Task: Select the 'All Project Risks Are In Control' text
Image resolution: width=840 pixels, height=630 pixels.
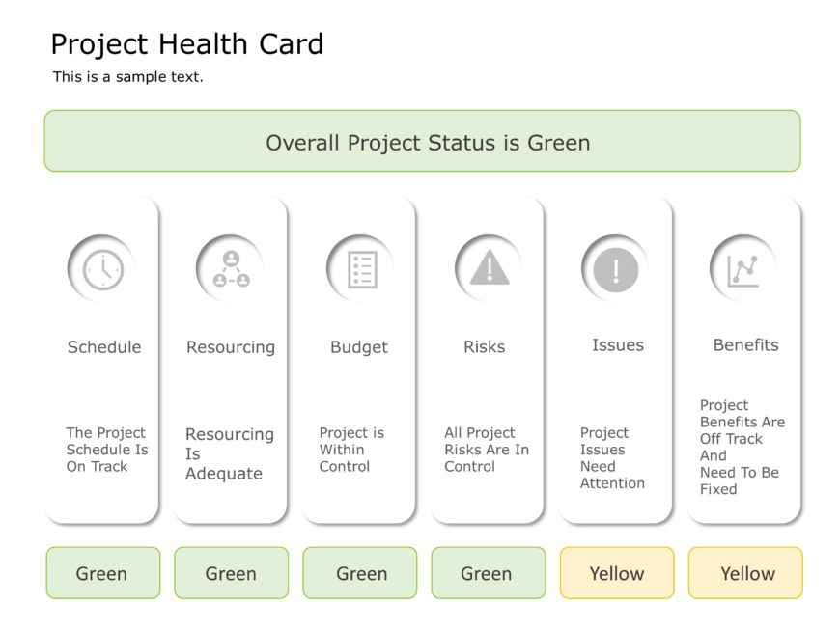Action: tap(487, 450)
